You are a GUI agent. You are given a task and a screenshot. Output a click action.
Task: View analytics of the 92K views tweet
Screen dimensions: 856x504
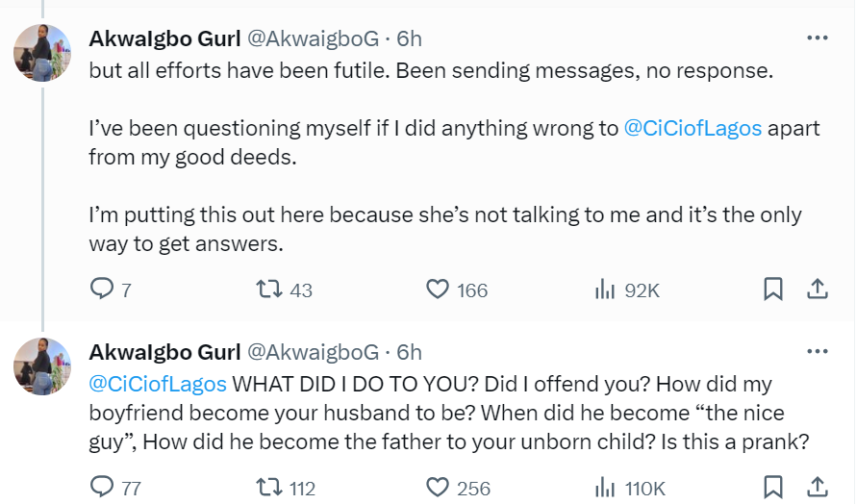[x=605, y=290]
